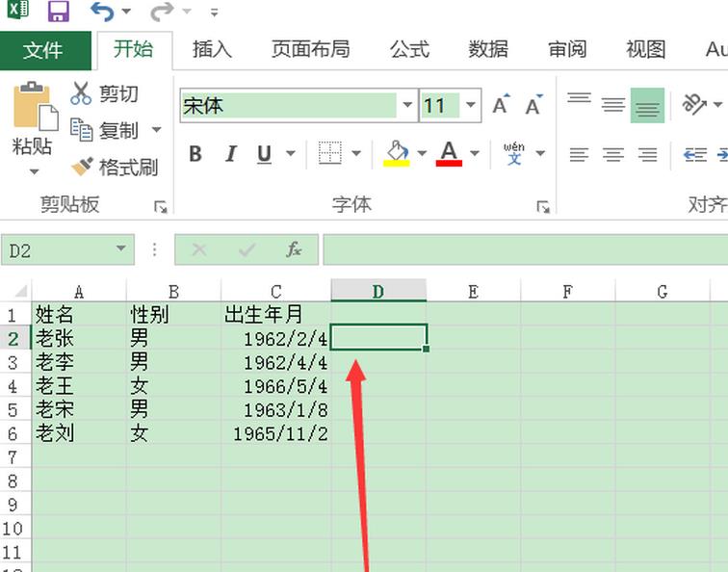Viewport: 728px width, 572px height.
Task: Click the Insert Function fx icon
Action: pos(294,250)
